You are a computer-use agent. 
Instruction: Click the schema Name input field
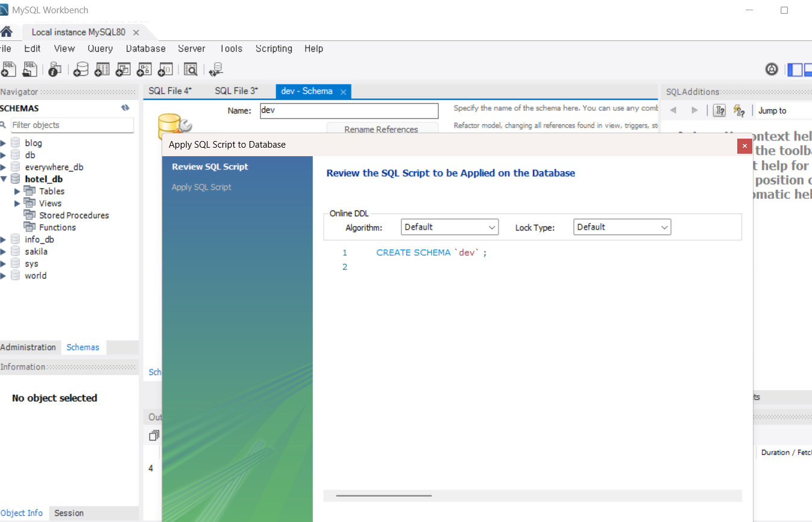click(x=350, y=111)
